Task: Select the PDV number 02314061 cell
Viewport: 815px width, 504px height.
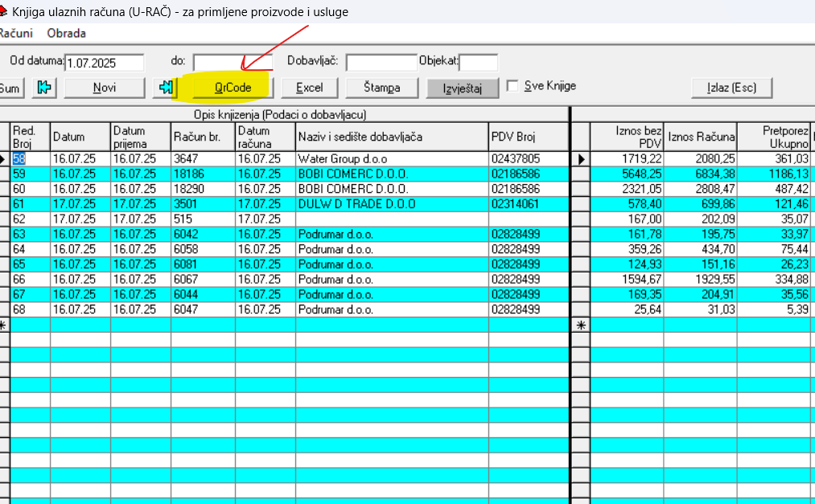Action: [x=529, y=204]
